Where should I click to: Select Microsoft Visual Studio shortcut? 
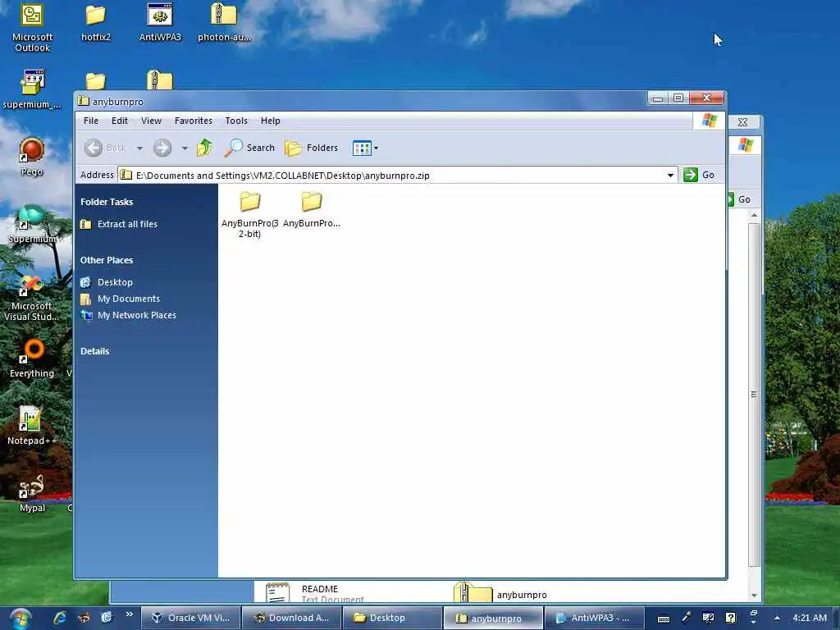[x=32, y=298]
